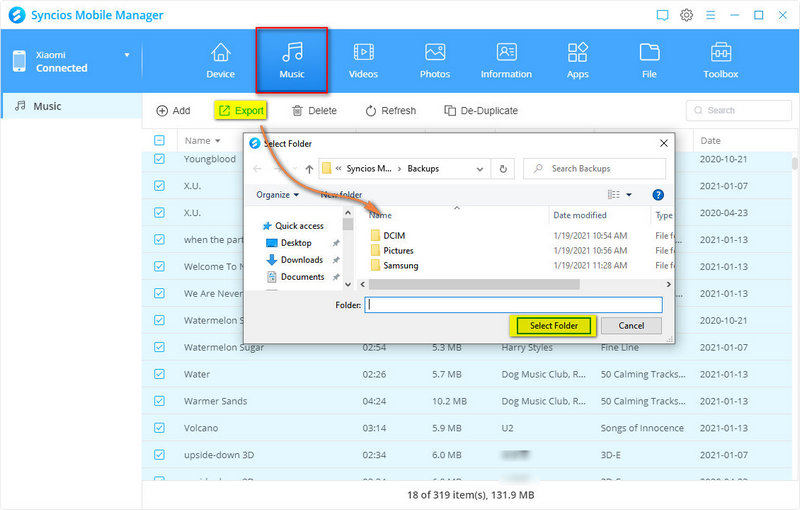Select the Pictures folder

point(392,250)
